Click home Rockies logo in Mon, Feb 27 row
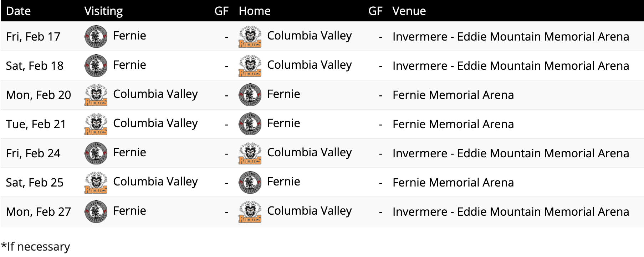The image size is (644, 257). click(x=250, y=211)
